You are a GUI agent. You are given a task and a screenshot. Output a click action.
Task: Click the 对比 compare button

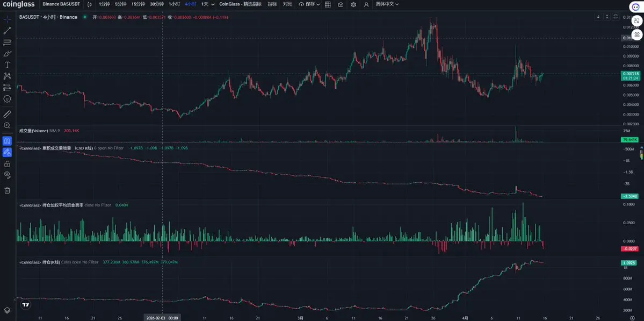pyautogui.click(x=287, y=4)
